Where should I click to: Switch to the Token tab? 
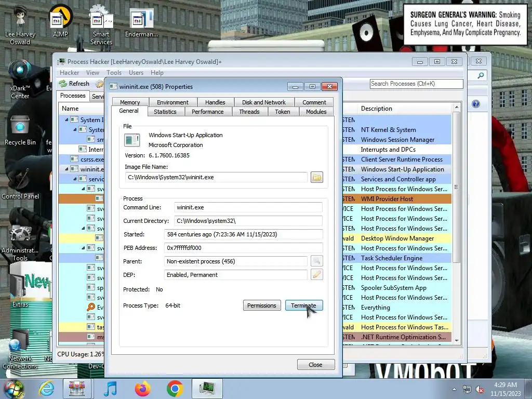pyautogui.click(x=282, y=112)
